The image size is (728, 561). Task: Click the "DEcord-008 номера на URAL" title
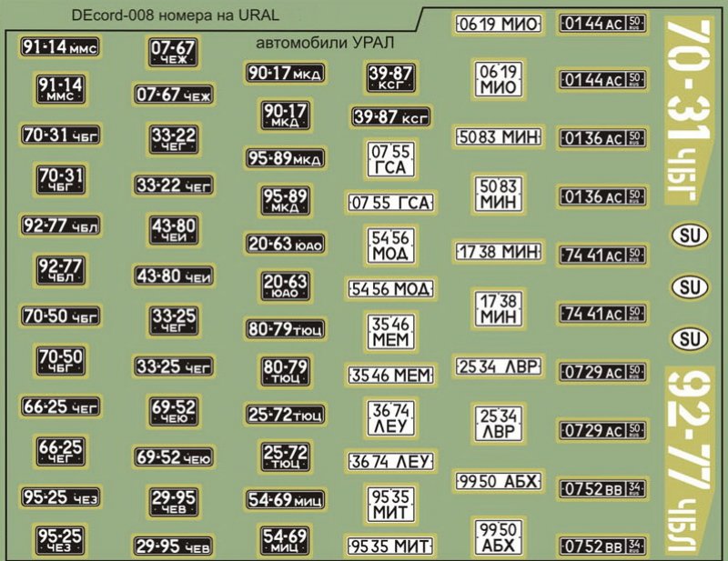(176, 15)
